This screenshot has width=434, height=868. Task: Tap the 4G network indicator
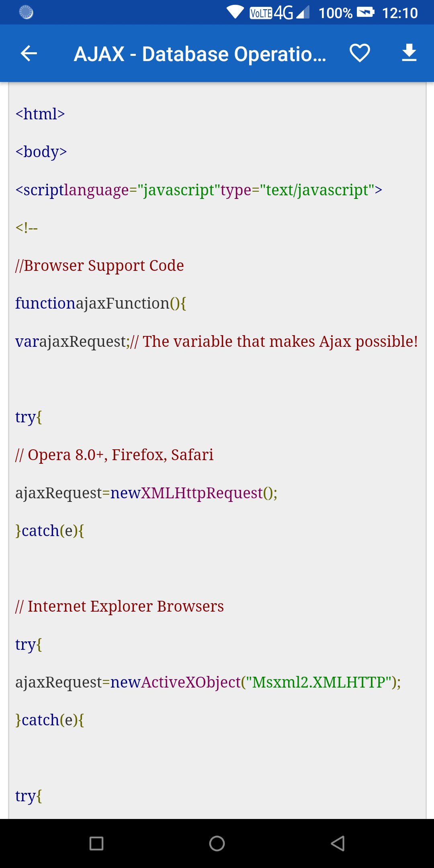click(283, 13)
